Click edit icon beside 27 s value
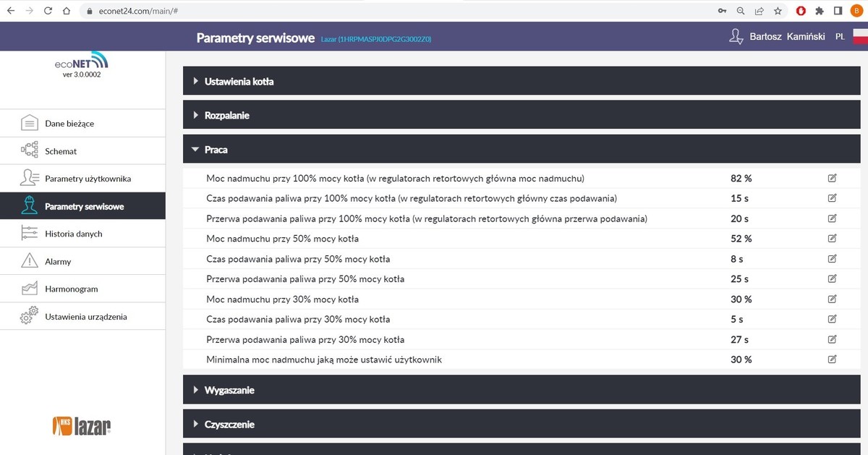 point(832,339)
